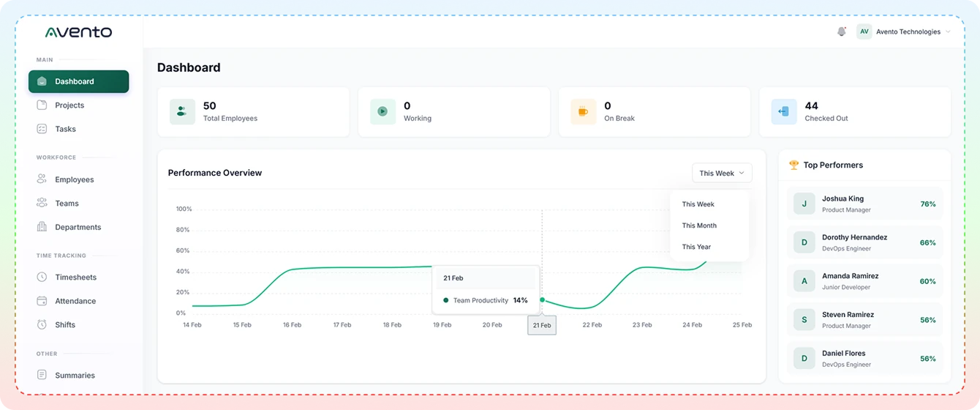The height and width of the screenshot is (410, 980).
Task: Click the Tasks checklist icon
Action: [x=42, y=129]
